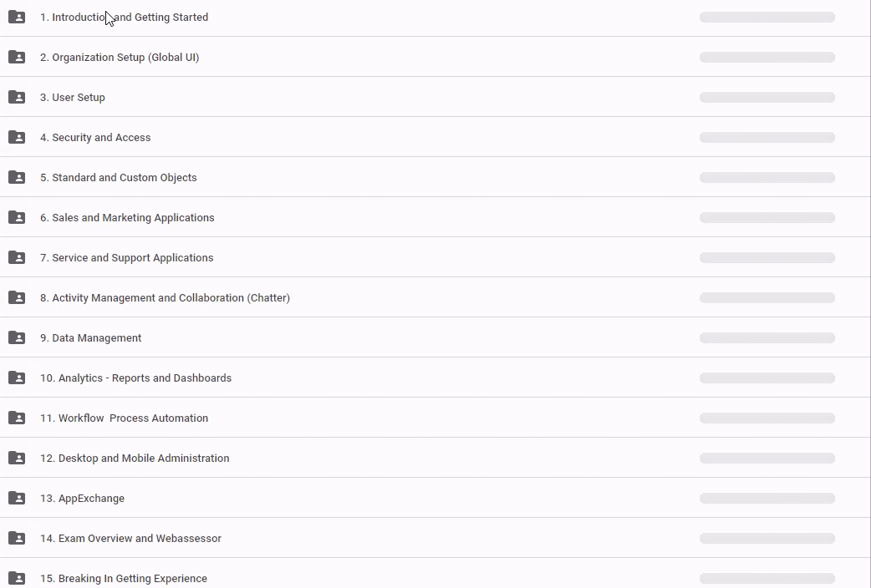Click folder icon beside Exam Overview and Webassessor
The image size is (871, 588).
[x=17, y=538]
